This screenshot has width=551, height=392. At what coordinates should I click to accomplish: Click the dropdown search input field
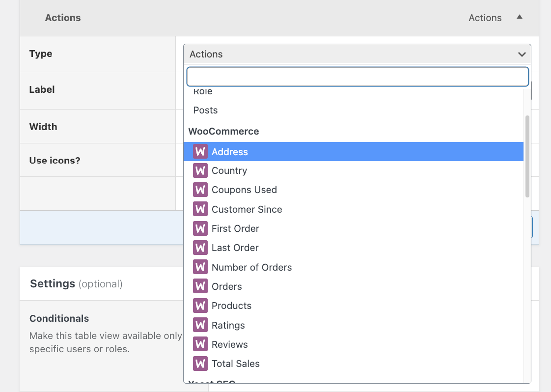[357, 77]
